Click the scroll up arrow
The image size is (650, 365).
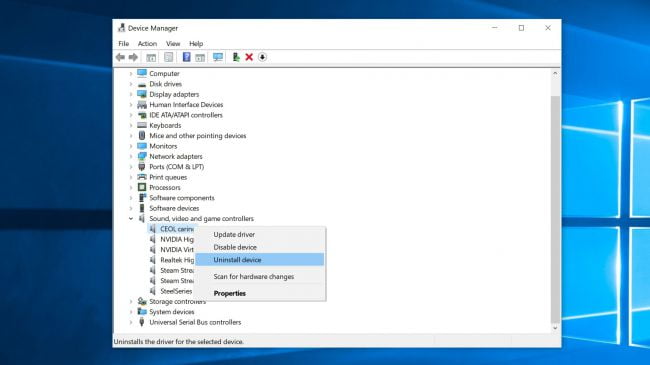(555, 73)
